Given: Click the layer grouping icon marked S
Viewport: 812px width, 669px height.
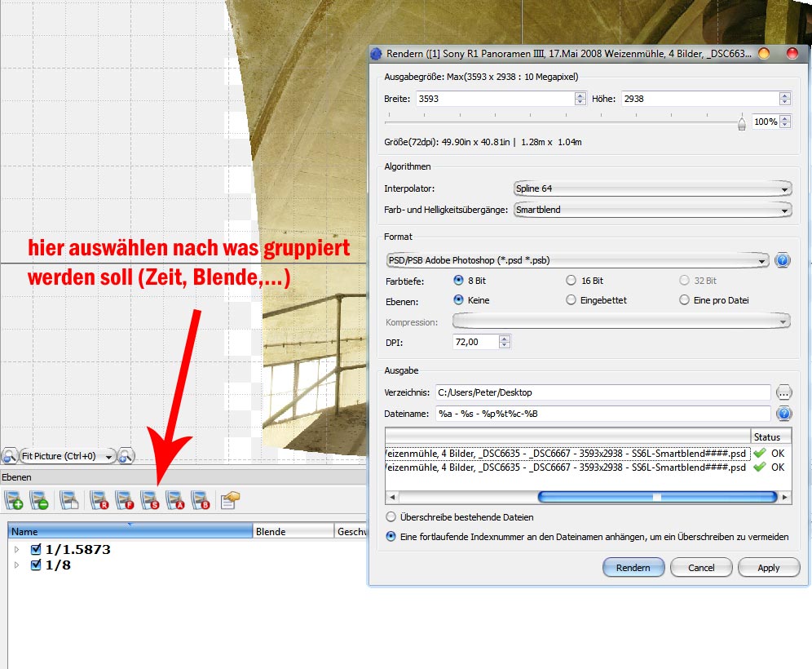Looking at the screenshot, I should [149, 500].
